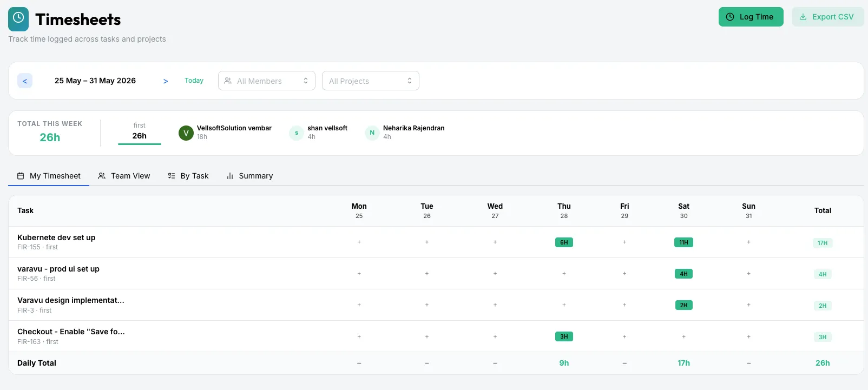Switch to By Task tab
The image size is (868, 390).
pos(188,176)
